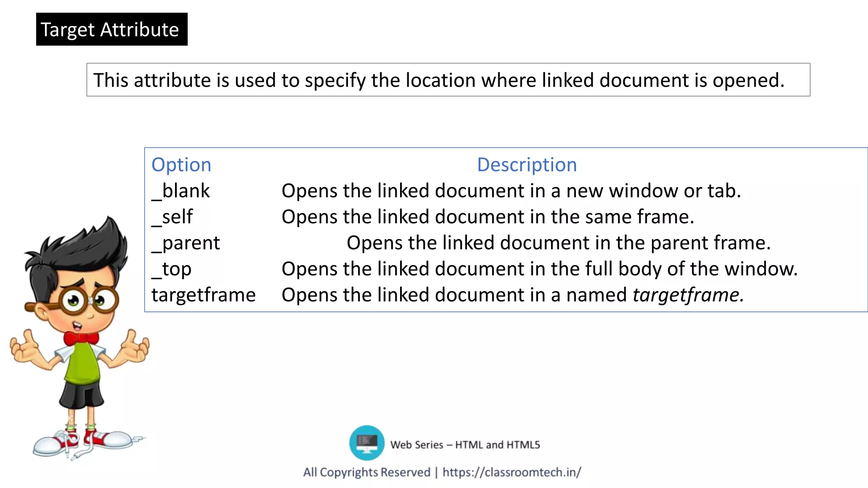Click the computer monitor logo icon
Image resolution: width=868 pixels, height=488 pixels.
click(367, 443)
